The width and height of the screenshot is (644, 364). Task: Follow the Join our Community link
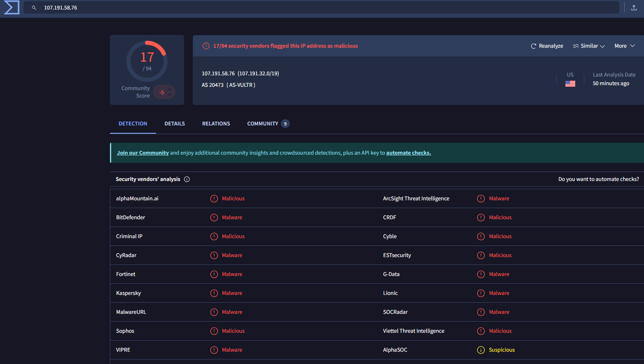point(143,153)
